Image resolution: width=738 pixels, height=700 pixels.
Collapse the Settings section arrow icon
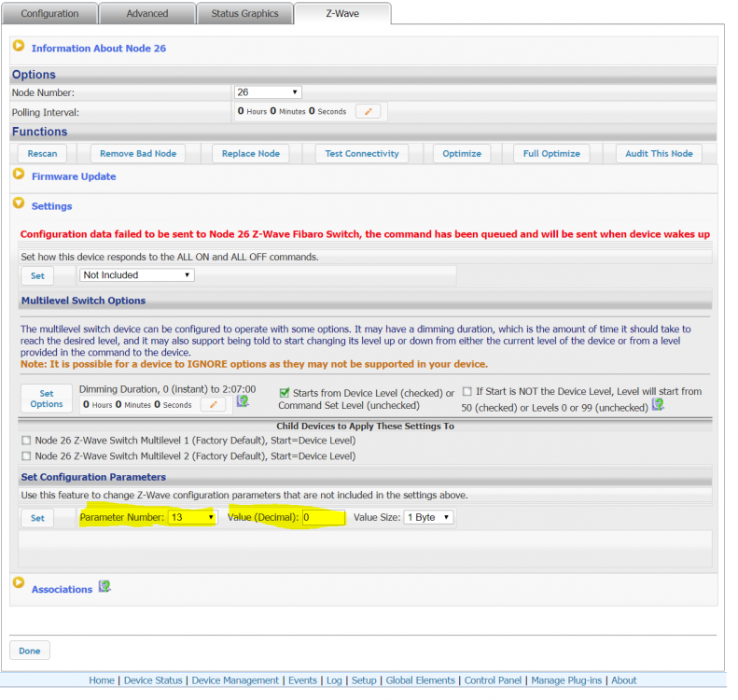click(19, 204)
